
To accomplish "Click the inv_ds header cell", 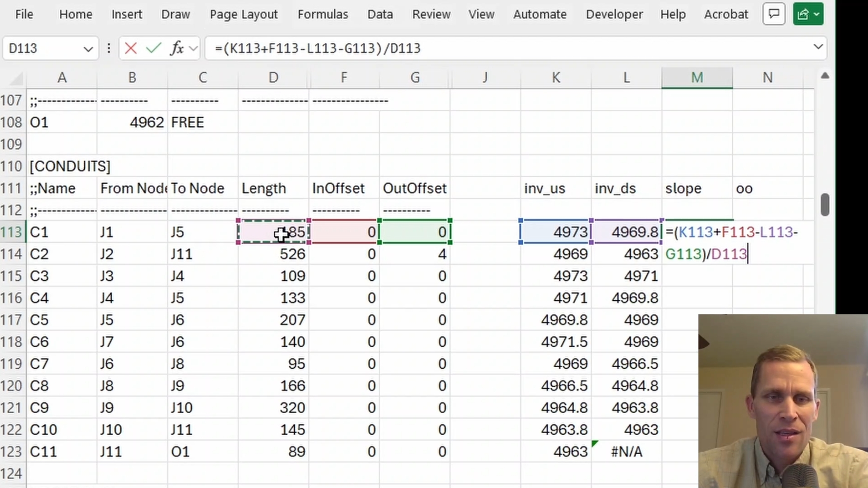I will click(x=627, y=188).
